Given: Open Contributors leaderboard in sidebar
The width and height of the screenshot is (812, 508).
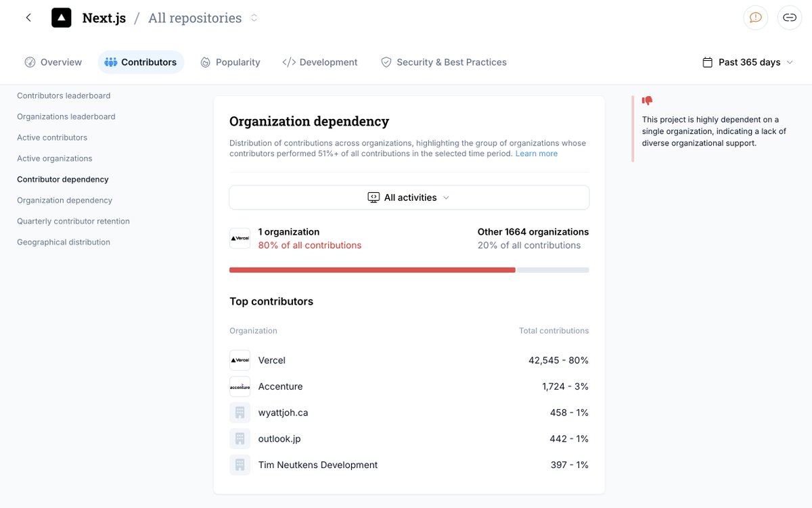Looking at the screenshot, I should pos(64,96).
